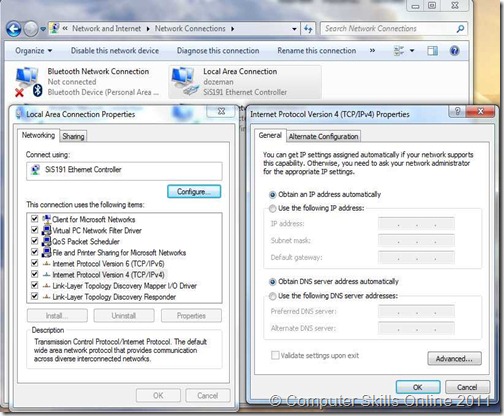
Task: Select Use the following DNS server addresses
Action: click(272, 296)
